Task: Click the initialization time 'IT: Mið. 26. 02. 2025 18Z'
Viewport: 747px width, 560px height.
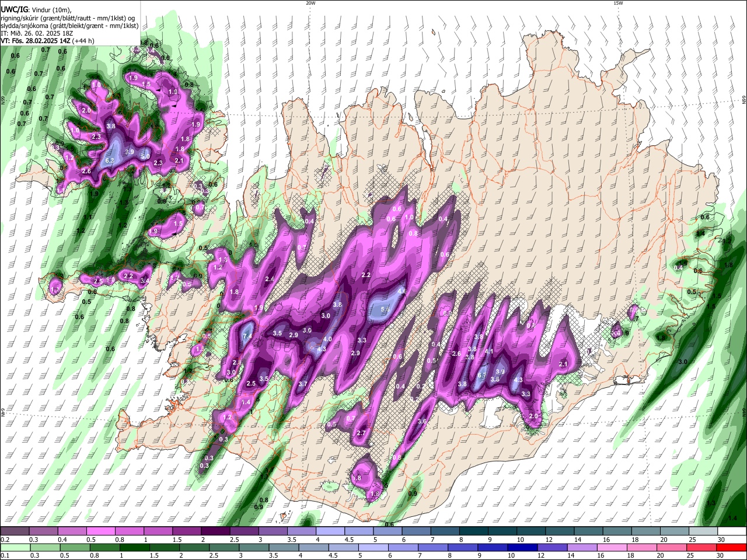Action: click(36, 33)
